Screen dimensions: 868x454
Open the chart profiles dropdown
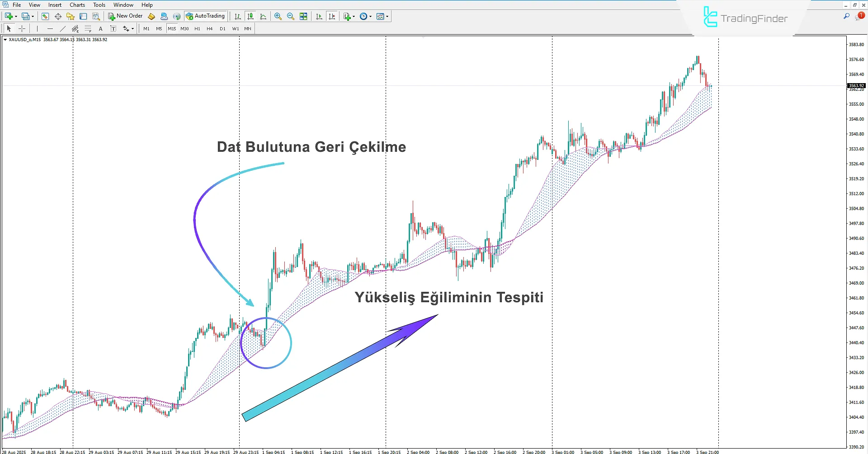(32, 16)
